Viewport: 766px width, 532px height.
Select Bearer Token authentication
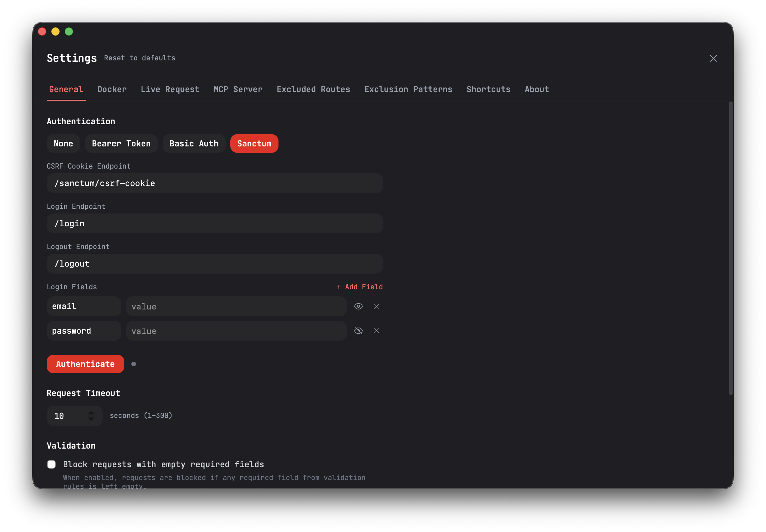tap(121, 144)
